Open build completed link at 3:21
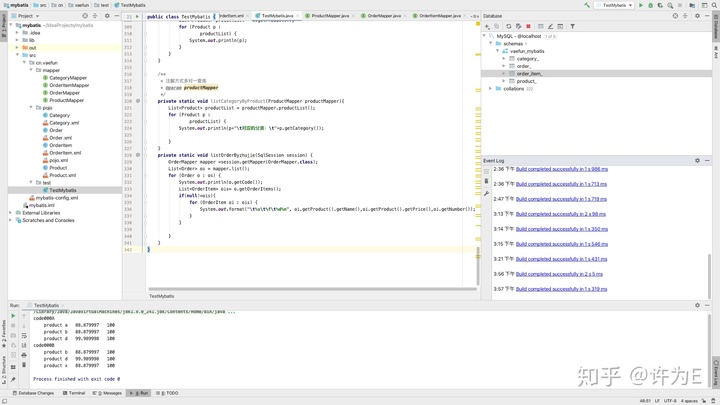The width and height of the screenshot is (720, 405). tap(561, 259)
